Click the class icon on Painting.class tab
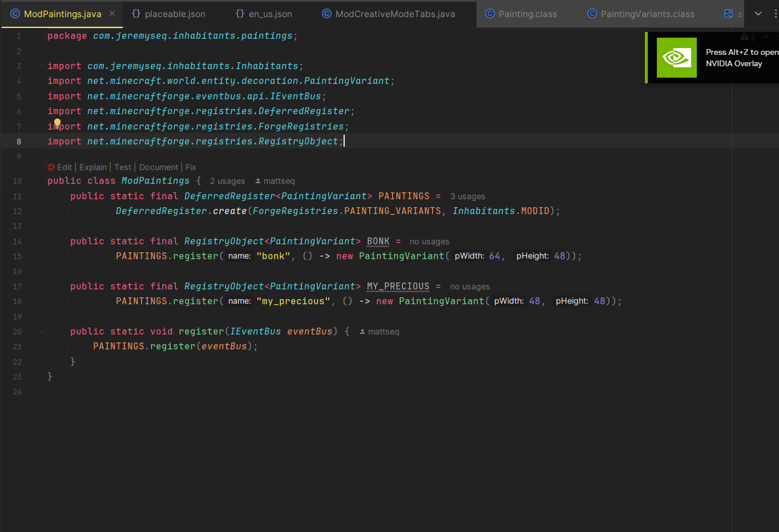 point(490,14)
